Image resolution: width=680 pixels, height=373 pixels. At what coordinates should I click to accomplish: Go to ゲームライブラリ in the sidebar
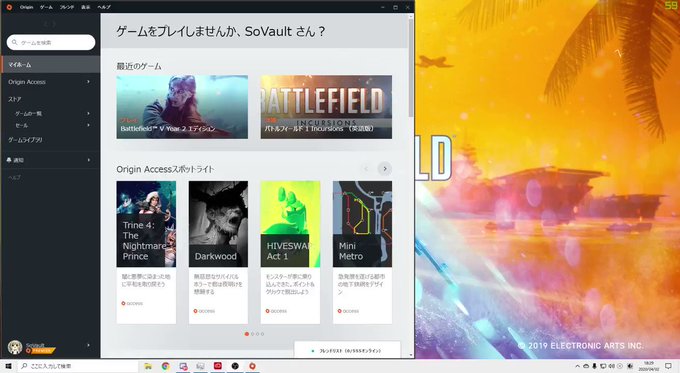[x=25, y=140]
